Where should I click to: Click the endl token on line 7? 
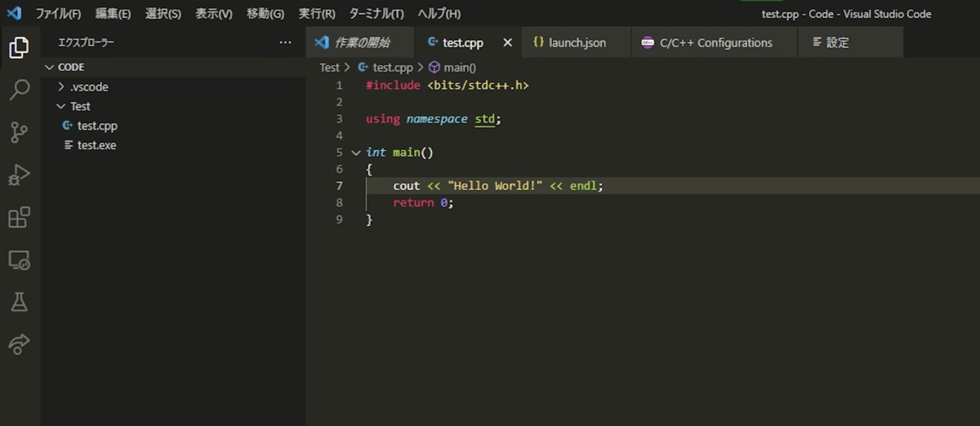[x=583, y=186]
